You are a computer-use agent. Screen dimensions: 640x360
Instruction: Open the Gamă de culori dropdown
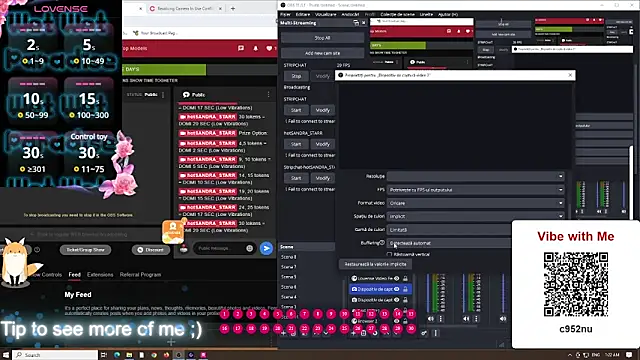tap(449, 229)
